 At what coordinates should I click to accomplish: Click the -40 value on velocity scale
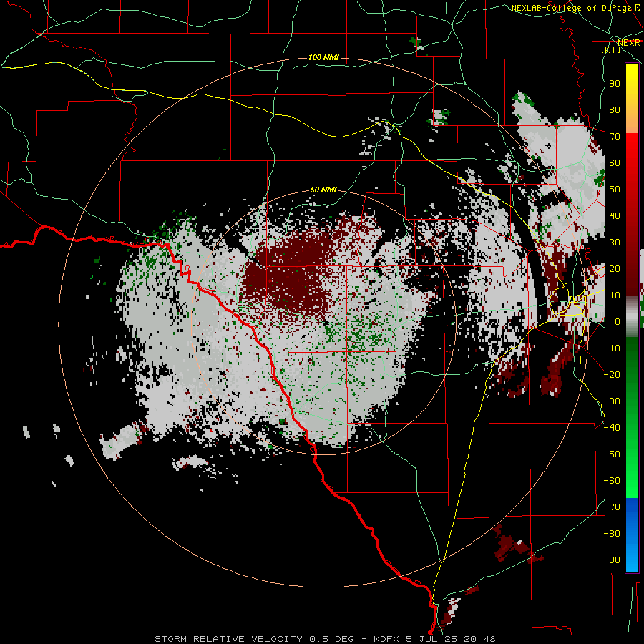tap(612, 428)
